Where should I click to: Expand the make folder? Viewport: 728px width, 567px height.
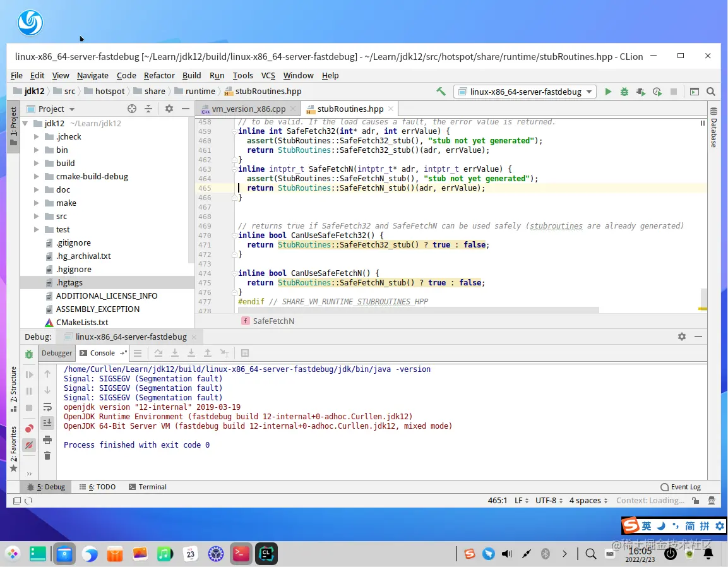click(36, 203)
